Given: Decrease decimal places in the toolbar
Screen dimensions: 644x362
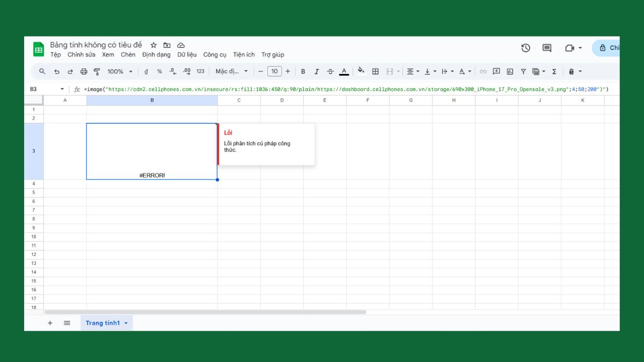Looking at the screenshot, I should [x=172, y=71].
